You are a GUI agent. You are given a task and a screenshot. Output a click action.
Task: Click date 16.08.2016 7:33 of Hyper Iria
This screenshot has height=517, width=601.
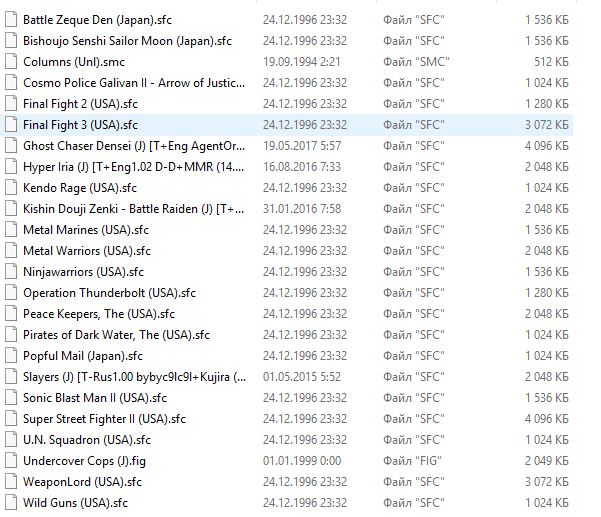pyautogui.click(x=302, y=167)
